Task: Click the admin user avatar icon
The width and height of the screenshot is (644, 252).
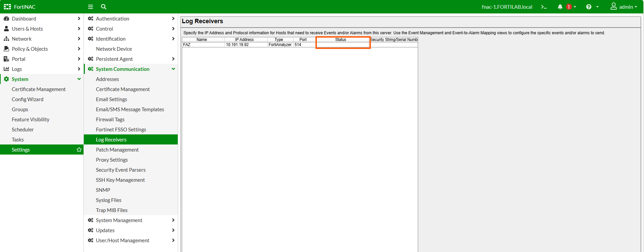Action: pos(614,6)
